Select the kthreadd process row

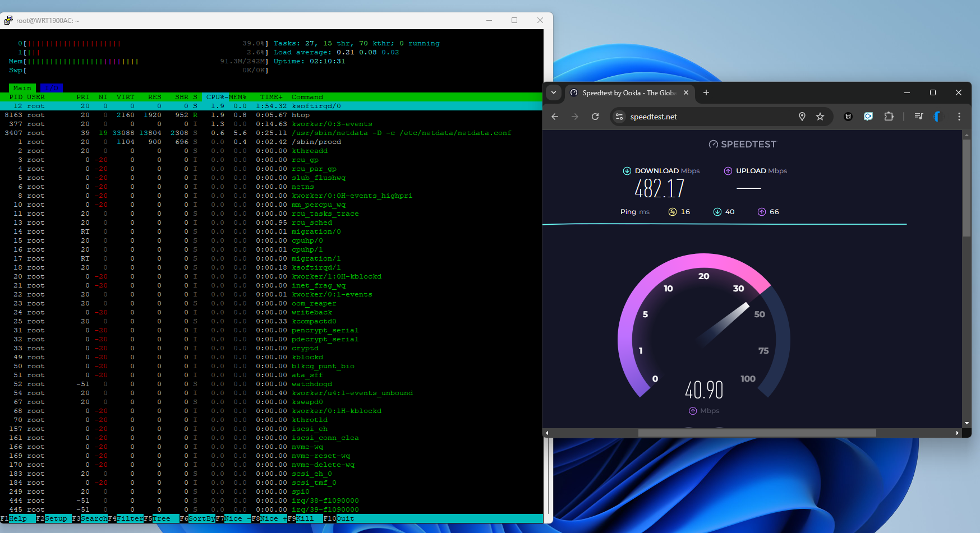click(x=272, y=151)
